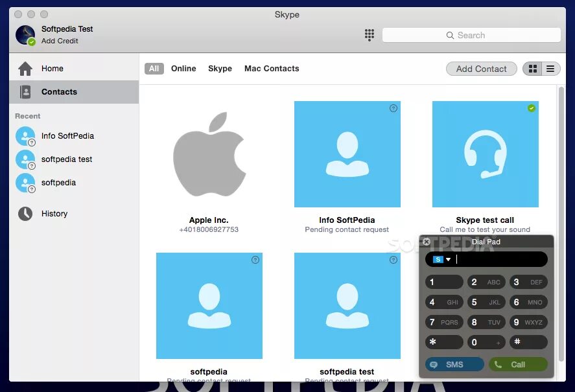
Task: Open the softpedia test contact card in the grid
Action: 347,305
